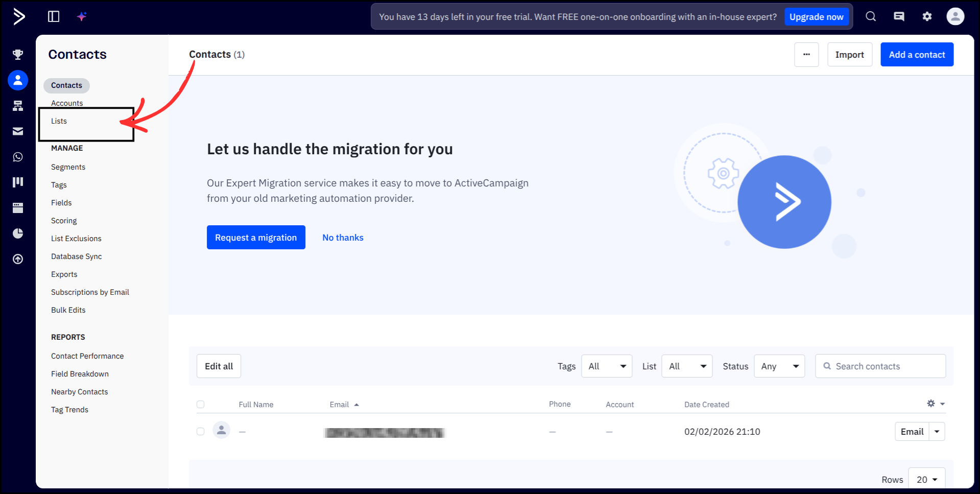Viewport: 980px width, 494px height.
Task: Open the Rows per page dropdown
Action: pos(926,479)
